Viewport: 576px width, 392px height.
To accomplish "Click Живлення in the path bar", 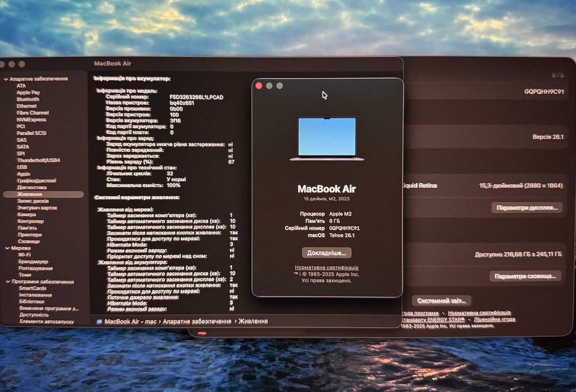I will tap(253, 321).
